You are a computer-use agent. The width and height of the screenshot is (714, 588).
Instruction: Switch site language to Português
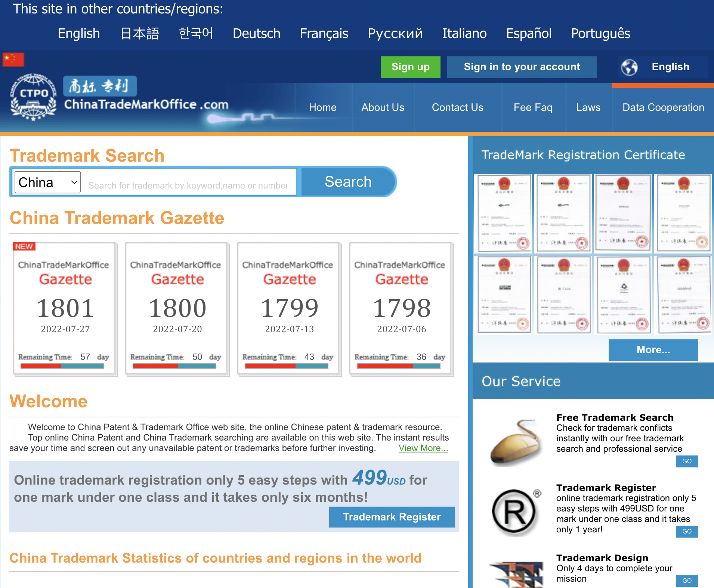(600, 34)
